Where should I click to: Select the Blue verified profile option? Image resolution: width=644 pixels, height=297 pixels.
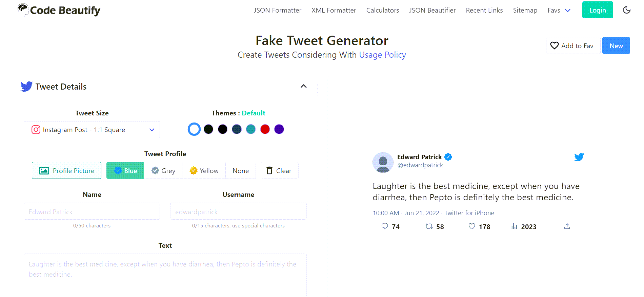pyautogui.click(x=125, y=170)
